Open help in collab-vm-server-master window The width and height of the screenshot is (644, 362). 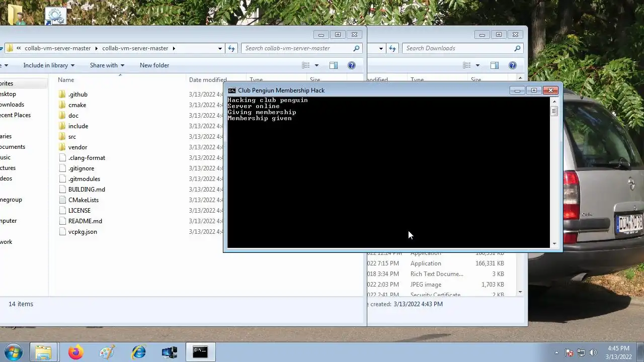pos(352,65)
